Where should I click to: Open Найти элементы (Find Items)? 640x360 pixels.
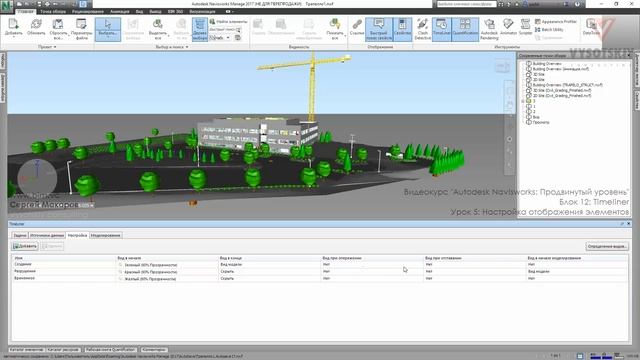(x=228, y=21)
